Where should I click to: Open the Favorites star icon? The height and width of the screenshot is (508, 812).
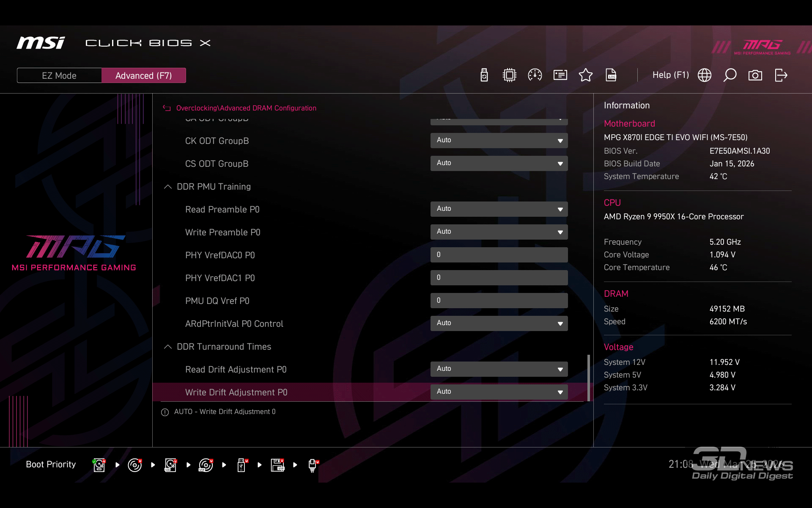point(585,75)
